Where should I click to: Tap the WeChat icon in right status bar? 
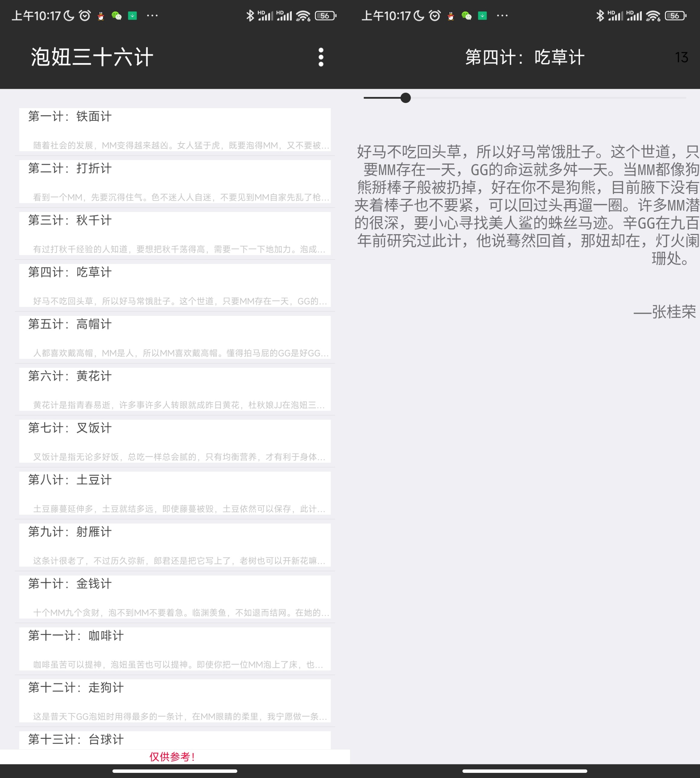(x=467, y=16)
